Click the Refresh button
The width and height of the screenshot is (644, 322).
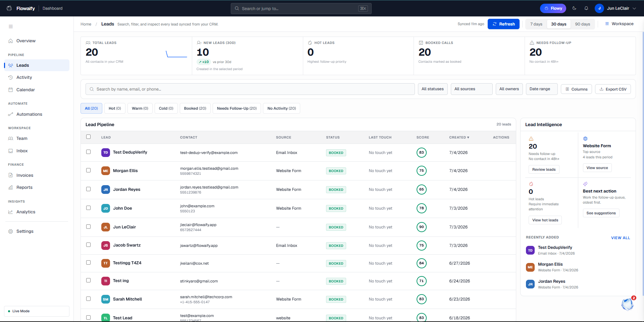point(503,24)
